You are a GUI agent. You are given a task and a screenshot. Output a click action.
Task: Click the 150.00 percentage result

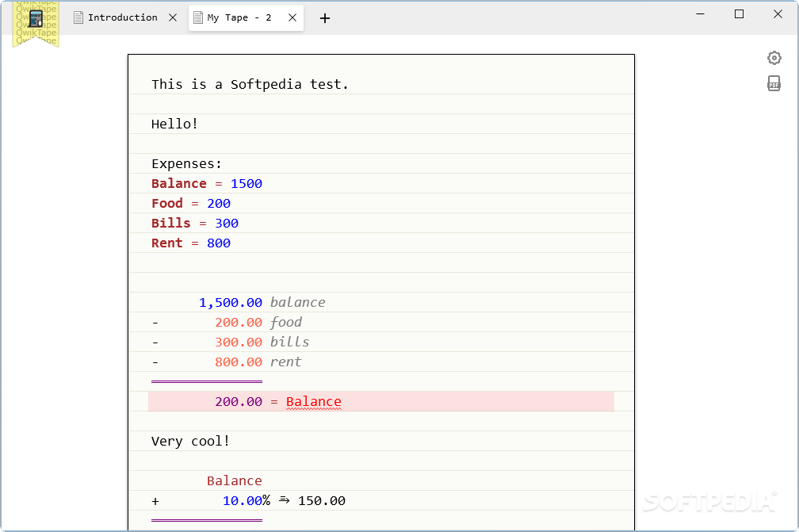pos(322,501)
